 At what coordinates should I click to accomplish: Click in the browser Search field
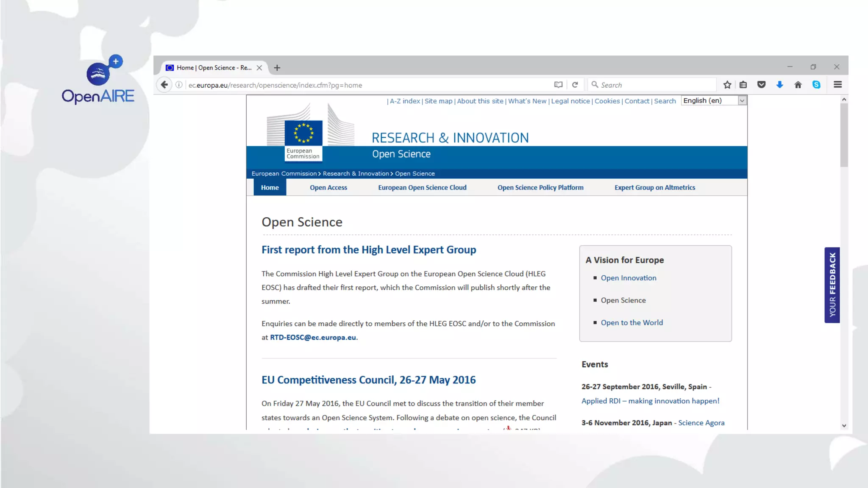pyautogui.click(x=653, y=85)
